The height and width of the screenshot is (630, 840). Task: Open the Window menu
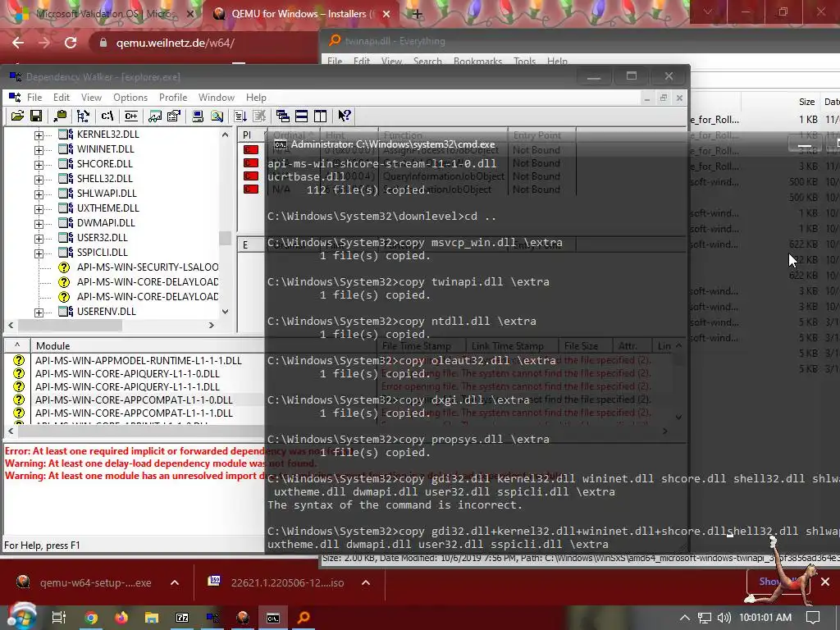pos(217,98)
